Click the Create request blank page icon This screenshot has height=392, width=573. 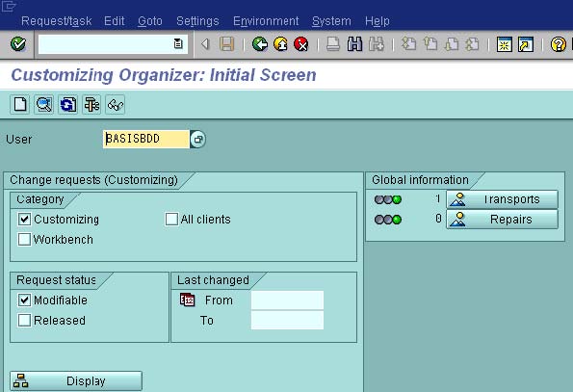(x=20, y=105)
